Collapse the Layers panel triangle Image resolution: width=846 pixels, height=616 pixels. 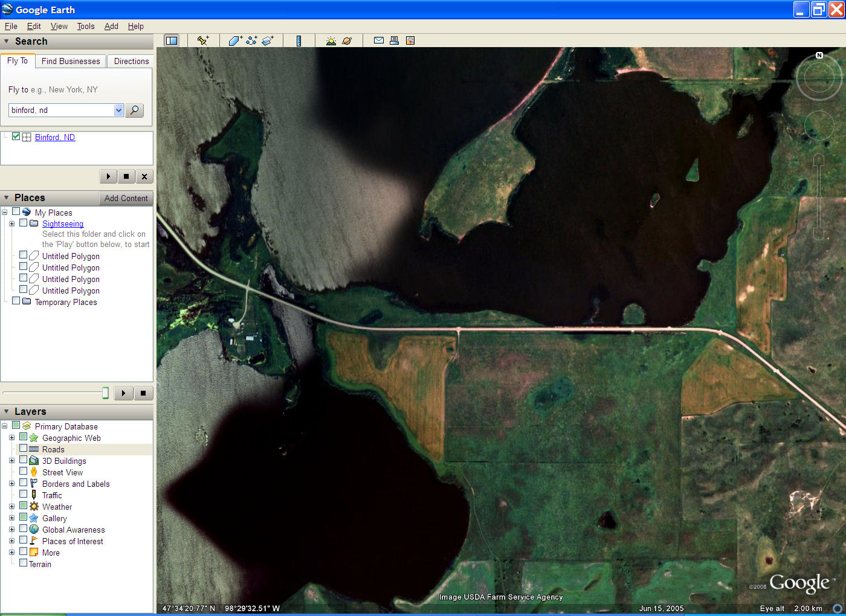point(7,412)
